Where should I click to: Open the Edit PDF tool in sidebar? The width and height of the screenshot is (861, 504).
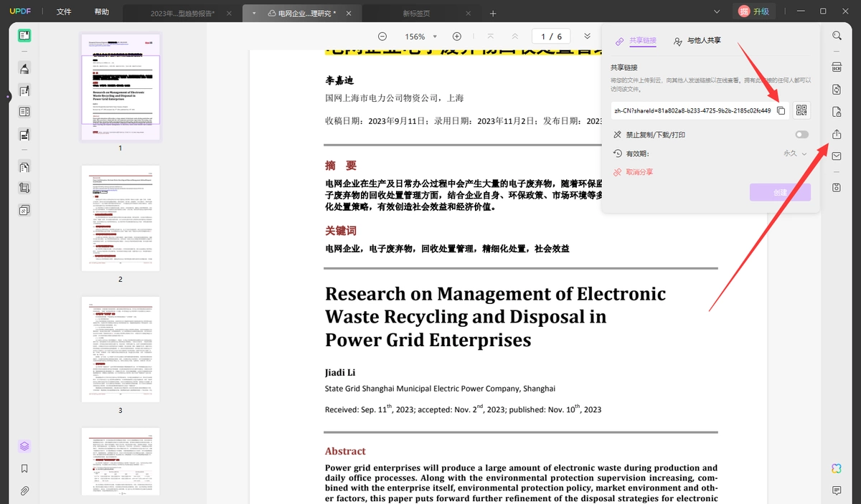pyautogui.click(x=24, y=90)
